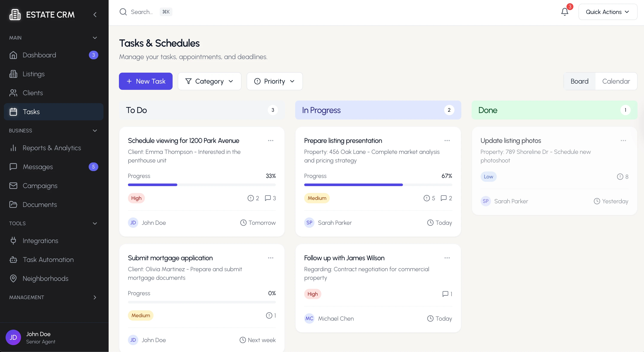Open the Campaigns megaphone icon
The height and width of the screenshot is (352, 644).
point(14,185)
